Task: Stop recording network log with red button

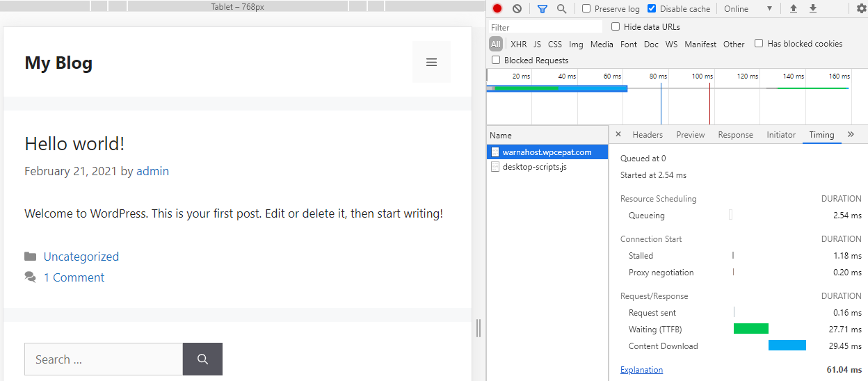Action: [x=497, y=9]
